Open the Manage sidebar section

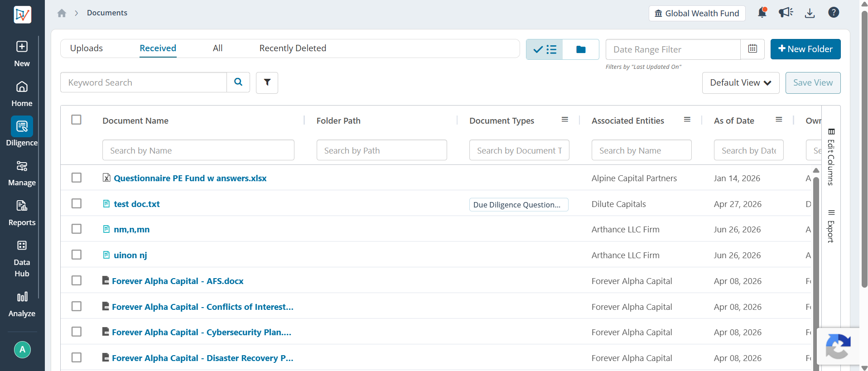(22, 173)
